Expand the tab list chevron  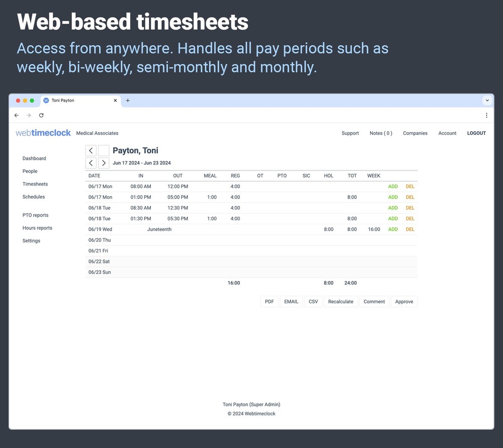point(487,101)
